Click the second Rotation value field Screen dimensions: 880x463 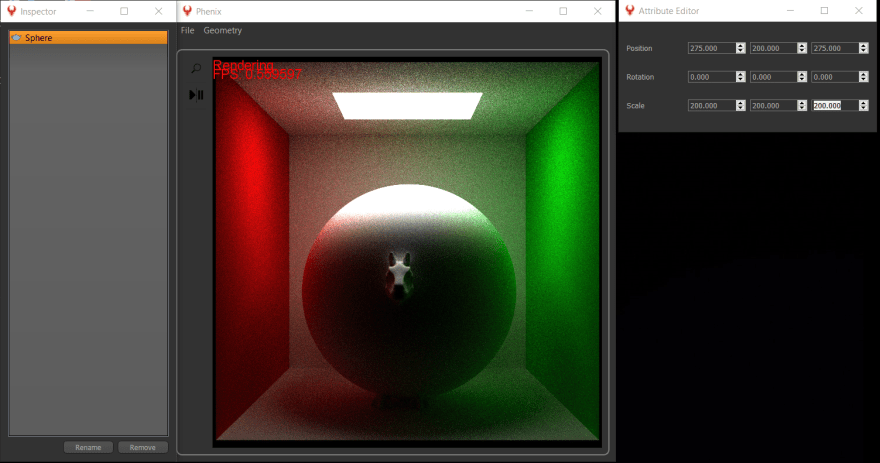click(x=772, y=77)
